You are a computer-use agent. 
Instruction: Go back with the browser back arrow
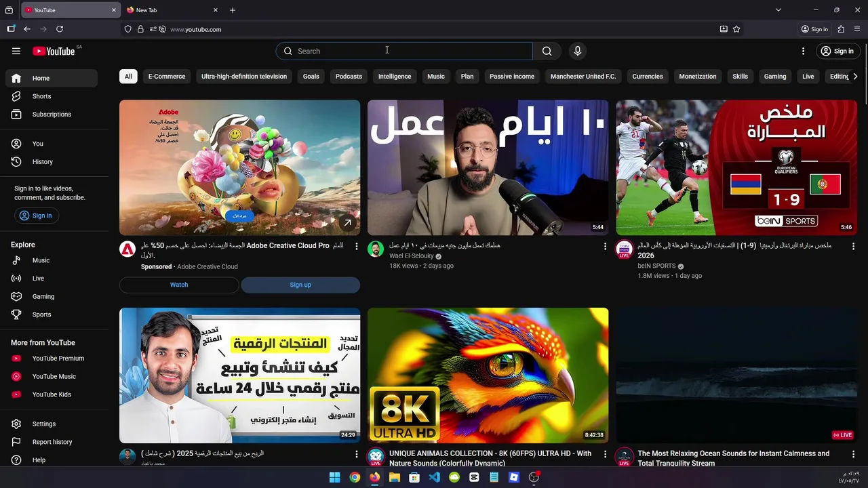27,29
